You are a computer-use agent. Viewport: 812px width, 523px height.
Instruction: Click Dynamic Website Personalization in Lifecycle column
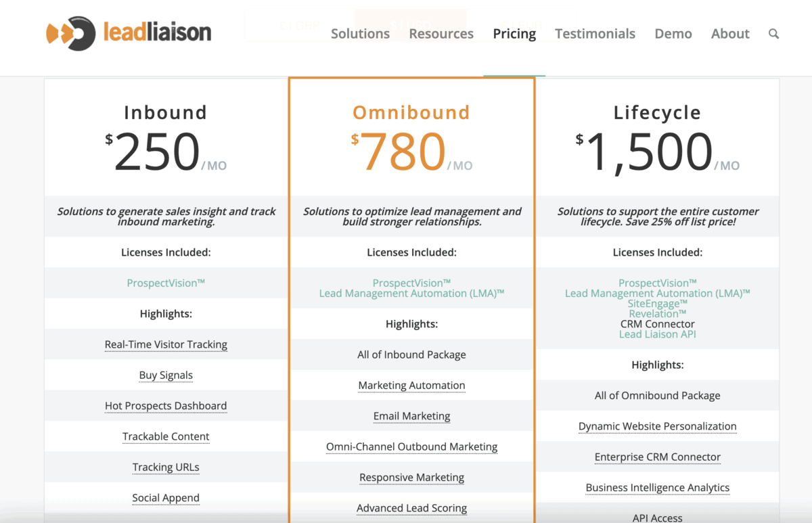[657, 426]
